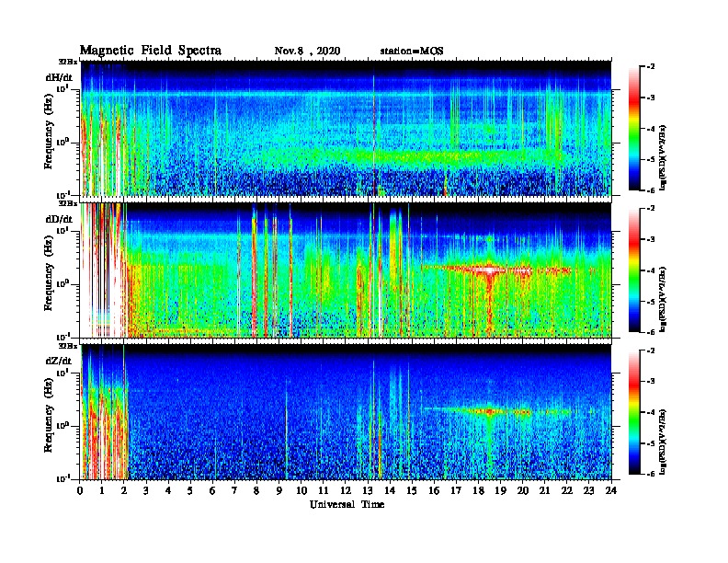This screenshot has width=728, height=563.
Task: Select the 'Nov.8 , 2020' date text
Action: [x=307, y=52]
